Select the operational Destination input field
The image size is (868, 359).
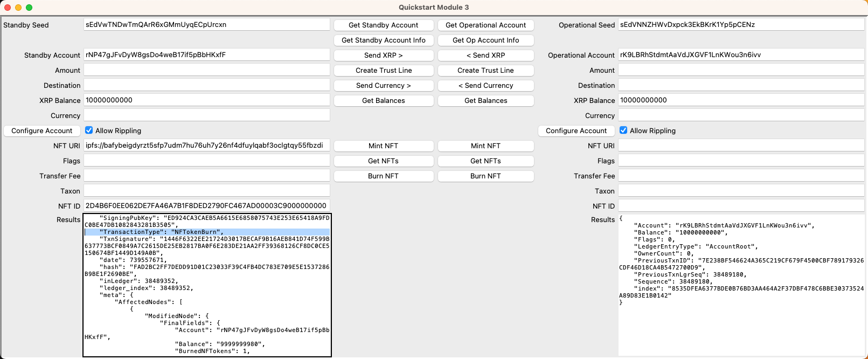pos(741,85)
